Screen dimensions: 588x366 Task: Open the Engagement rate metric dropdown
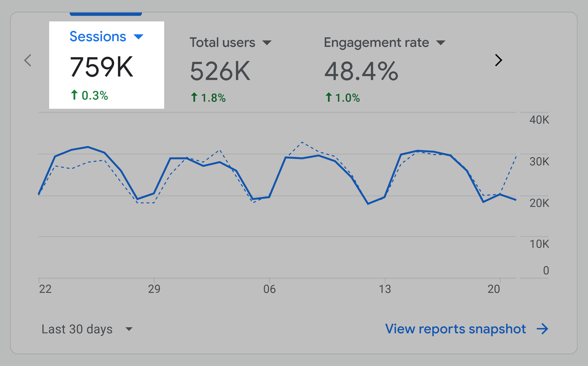tap(441, 43)
